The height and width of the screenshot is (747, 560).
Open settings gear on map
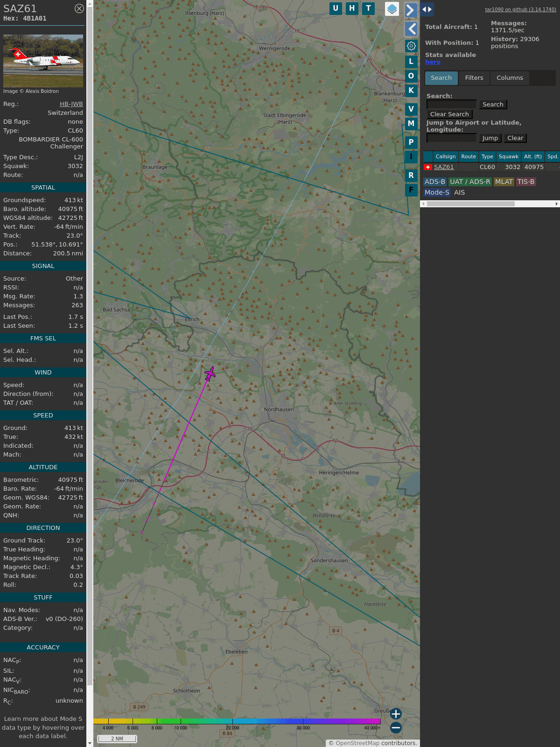pos(411,46)
